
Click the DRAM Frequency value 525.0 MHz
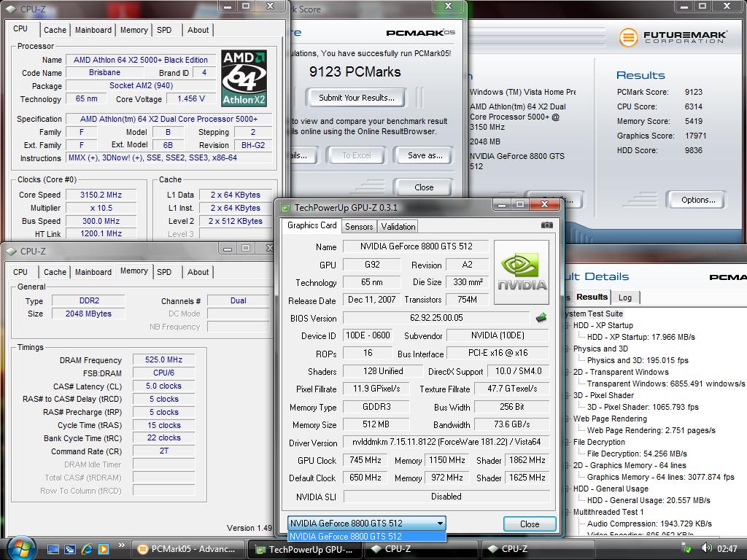[163, 359]
